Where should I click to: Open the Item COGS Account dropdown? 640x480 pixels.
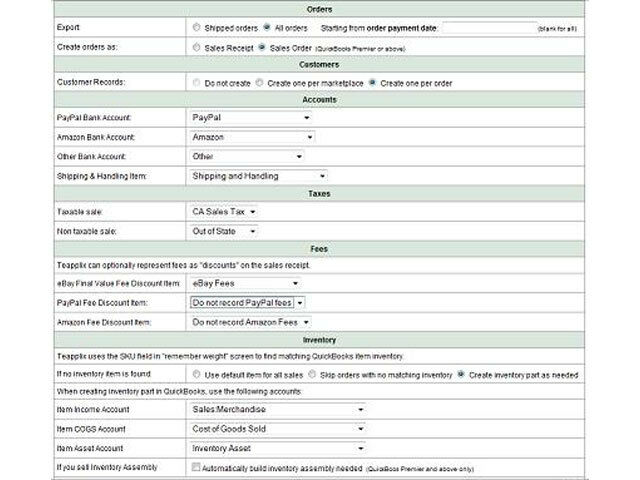(277, 429)
